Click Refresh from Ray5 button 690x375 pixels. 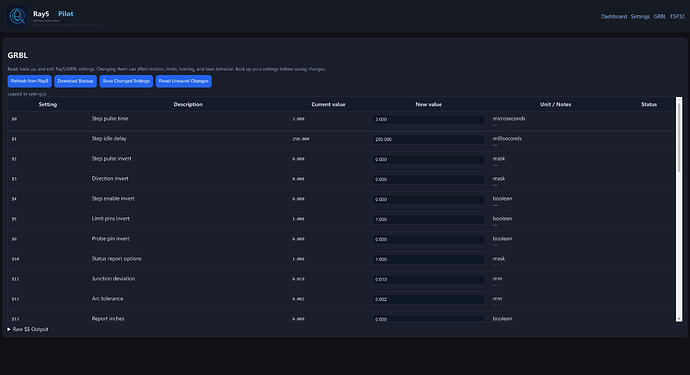point(29,81)
